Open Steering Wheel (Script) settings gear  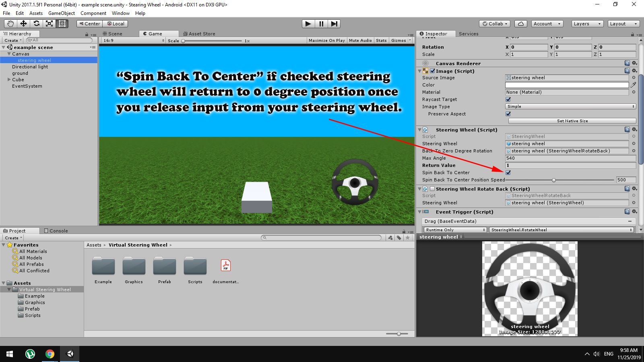pyautogui.click(x=634, y=130)
